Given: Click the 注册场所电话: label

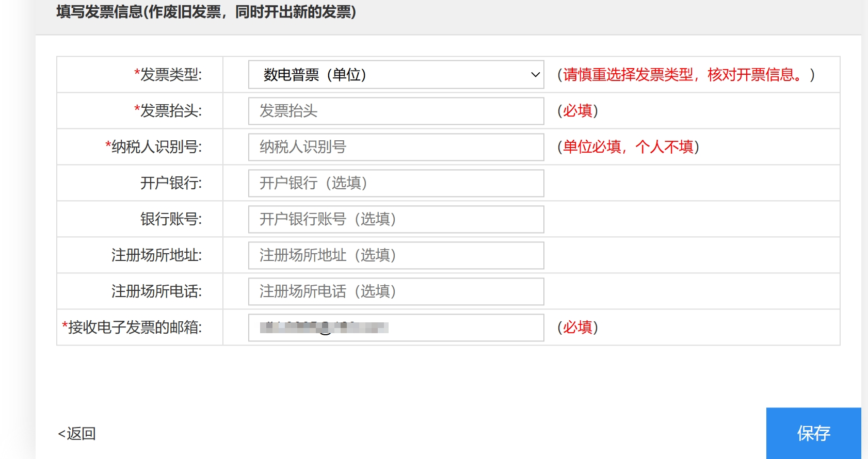Looking at the screenshot, I should click(157, 291).
